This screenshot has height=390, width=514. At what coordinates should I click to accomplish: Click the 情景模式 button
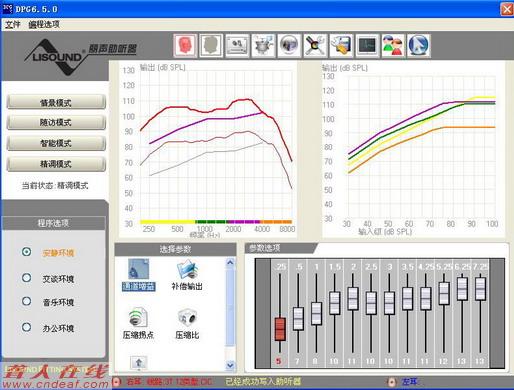[56, 102]
